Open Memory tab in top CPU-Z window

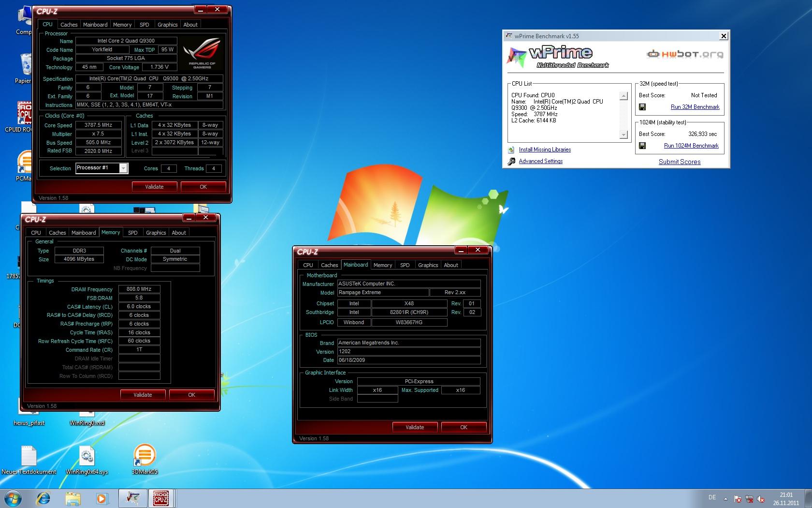(x=122, y=25)
